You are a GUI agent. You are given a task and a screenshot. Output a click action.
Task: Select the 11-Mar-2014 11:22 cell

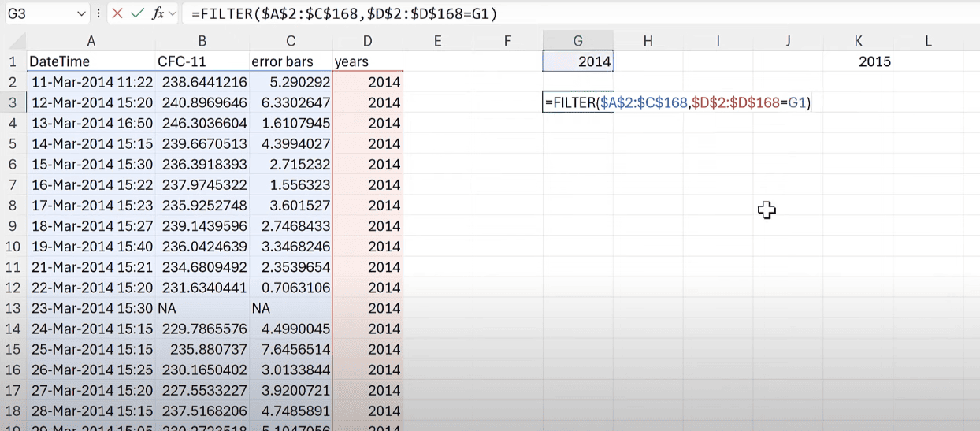pos(91,82)
